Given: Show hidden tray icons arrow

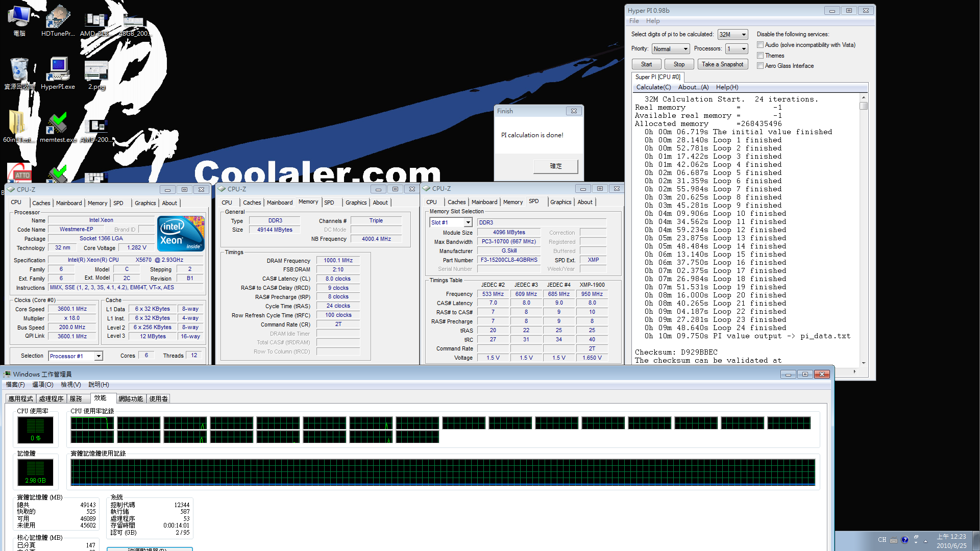Looking at the screenshot, I should tap(925, 541).
